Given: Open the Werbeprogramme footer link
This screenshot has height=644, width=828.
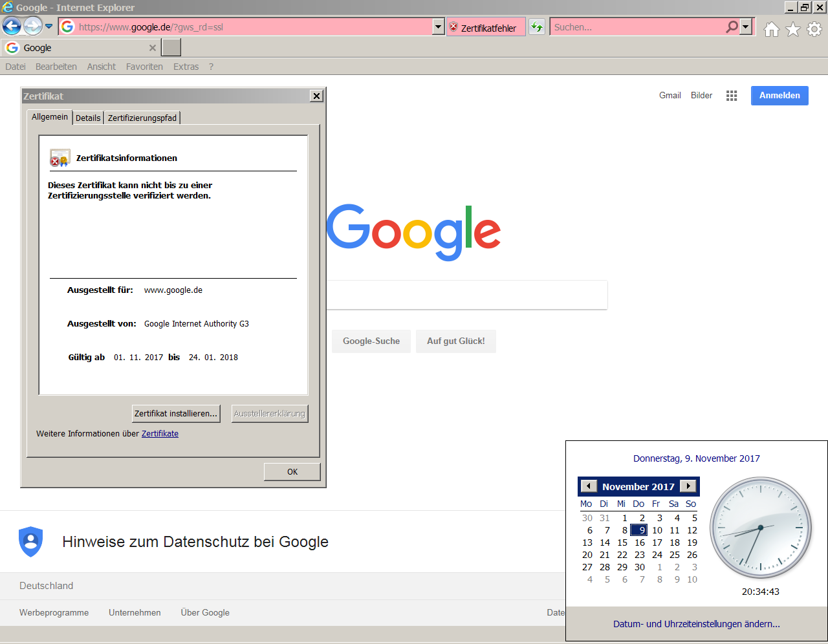Looking at the screenshot, I should [54, 613].
